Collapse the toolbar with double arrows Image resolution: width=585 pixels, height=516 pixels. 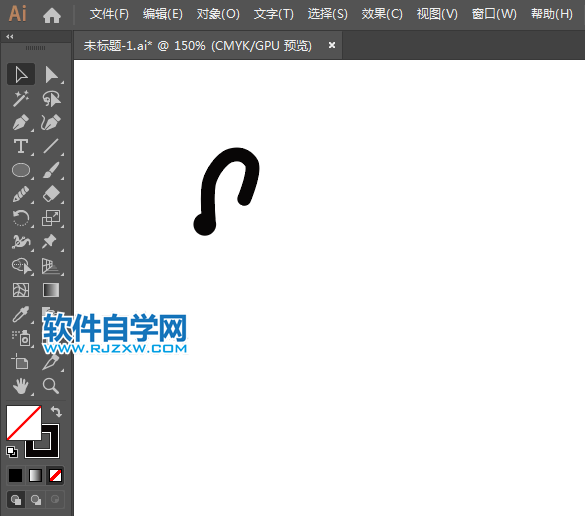(10, 37)
